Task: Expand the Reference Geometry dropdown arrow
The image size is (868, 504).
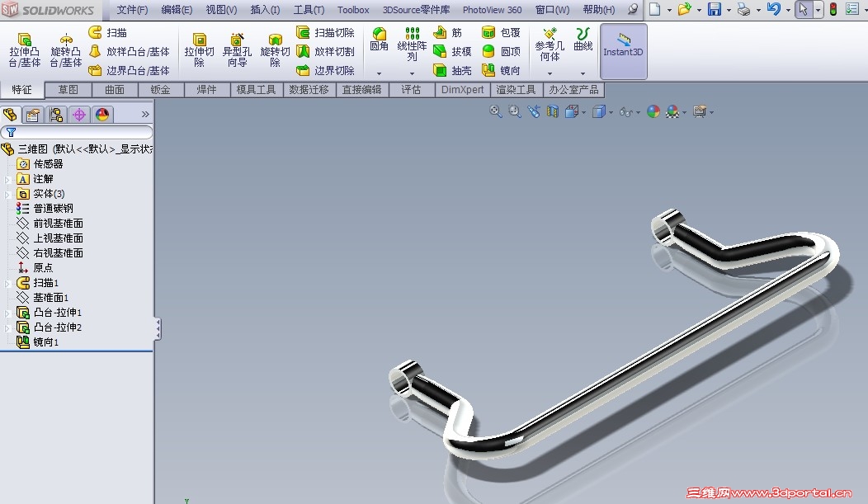Action: click(x=550, y=73)
